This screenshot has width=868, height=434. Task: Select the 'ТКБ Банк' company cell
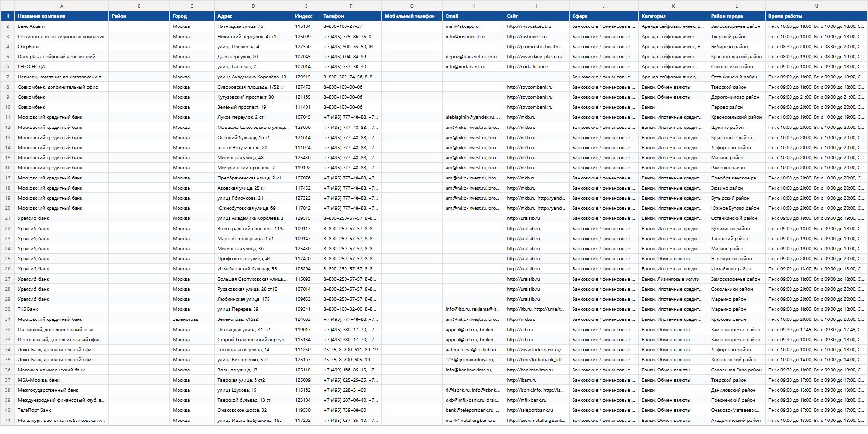coord(62,309)
